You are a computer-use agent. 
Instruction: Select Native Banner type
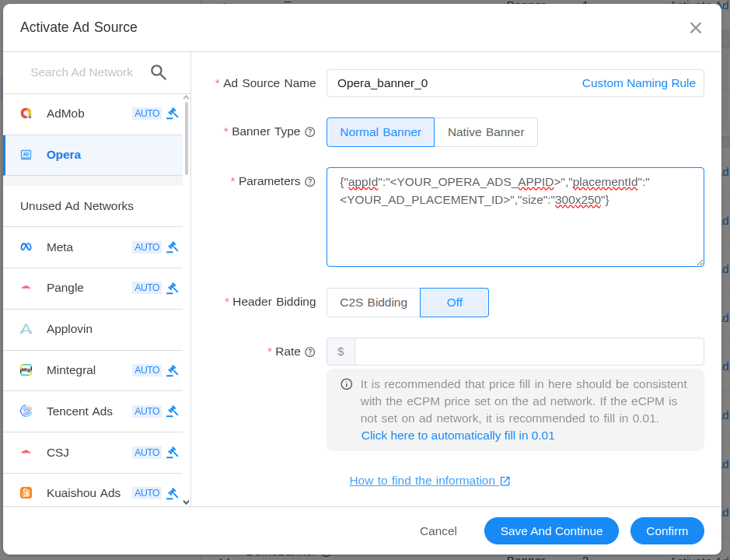coord(486,132)
